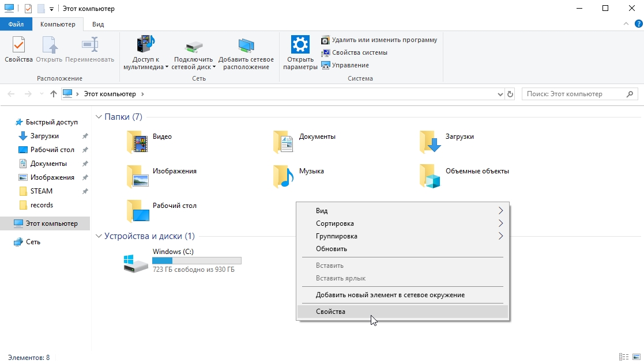The height and width of the screenshot is (364, 644).
Task: Open Доступ к мультимедиа menu
Action: [145, 52]
